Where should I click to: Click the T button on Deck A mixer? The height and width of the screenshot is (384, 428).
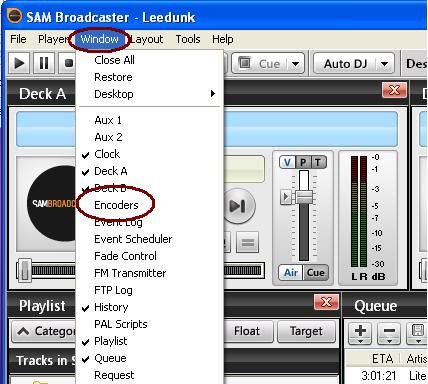click(x=319, y=162)
